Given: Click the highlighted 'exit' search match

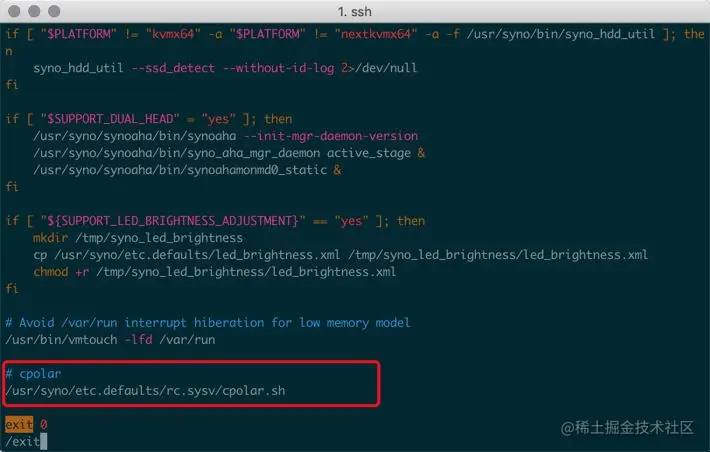Looking at the screenshot, I should pyautogui.click(x=19, y=424).
